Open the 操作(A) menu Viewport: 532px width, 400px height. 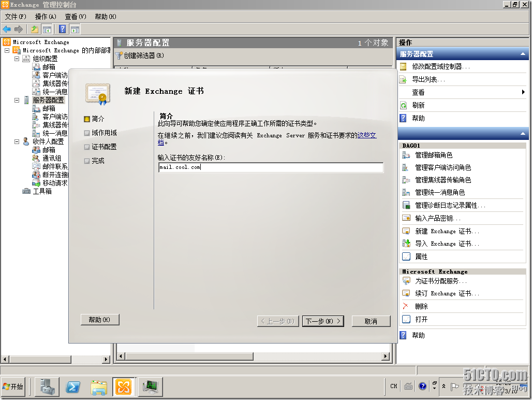tap(45, 16)
